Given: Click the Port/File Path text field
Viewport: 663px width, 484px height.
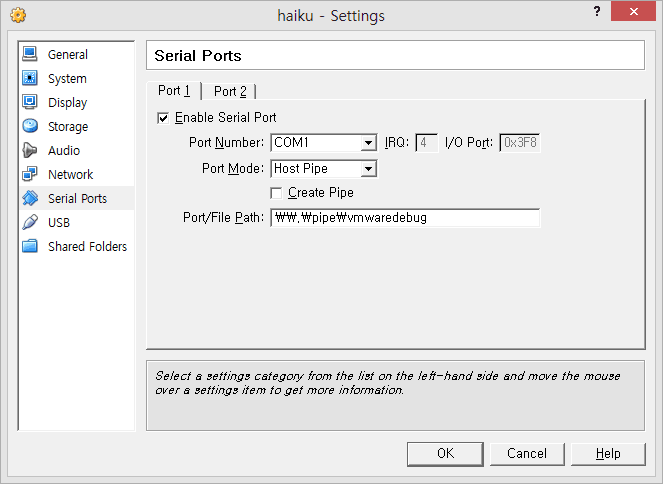Looking at the screenshot, I should (x=405, y=217).
